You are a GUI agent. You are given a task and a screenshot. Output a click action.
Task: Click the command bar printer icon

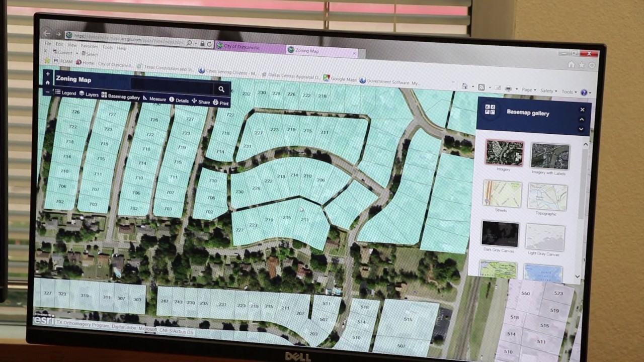click(508, 88)
